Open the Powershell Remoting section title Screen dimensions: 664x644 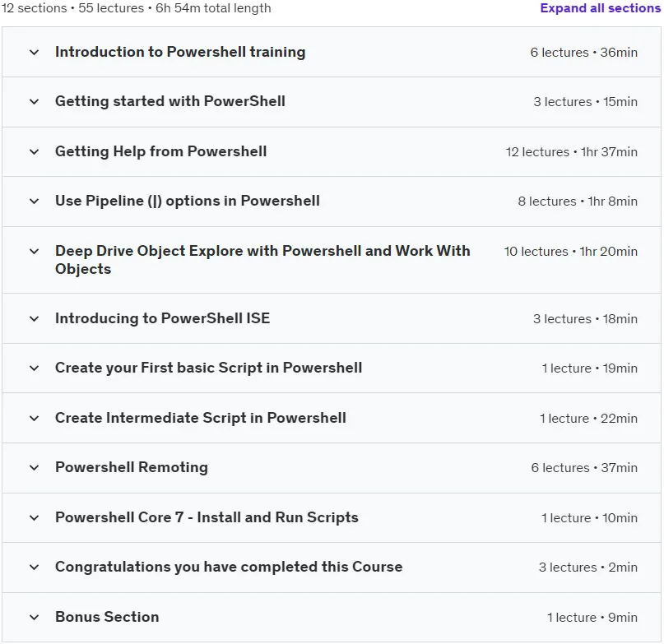(132, 467)
